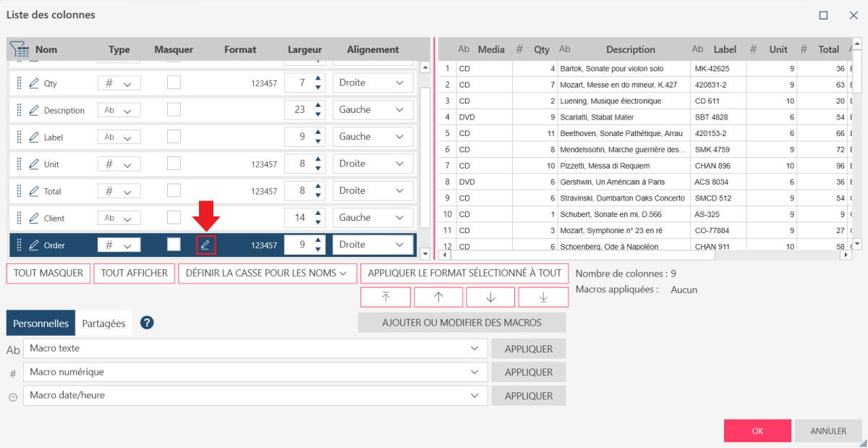Toggle Masquer checkbox for Unit
The width and height of the screenshot is (868, 448).
pos(174,164)
